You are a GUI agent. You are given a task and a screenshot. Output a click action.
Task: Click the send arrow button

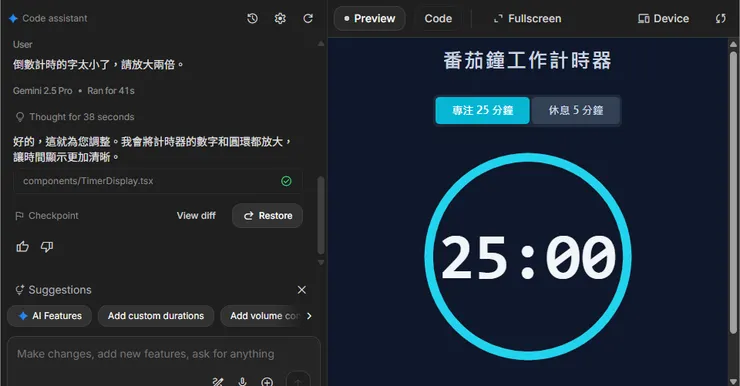(298, 380)
